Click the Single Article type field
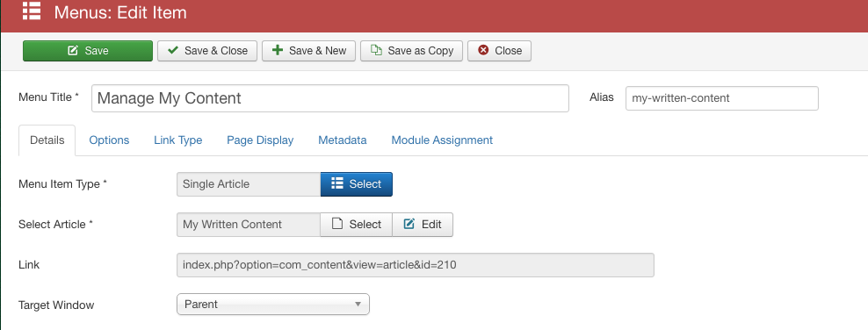This screenshot has height=330, width=868. (x=249, y=184)
